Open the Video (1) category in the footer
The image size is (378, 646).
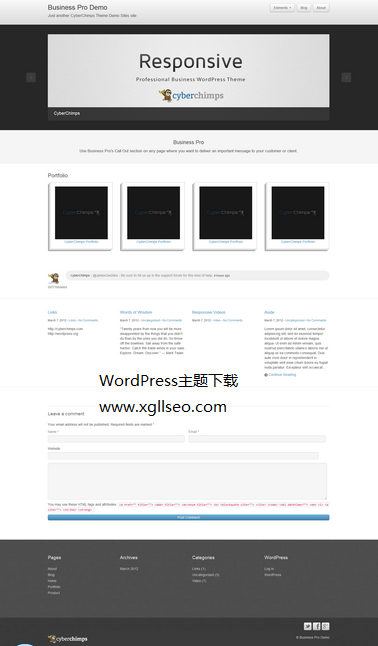coord(199,580)
